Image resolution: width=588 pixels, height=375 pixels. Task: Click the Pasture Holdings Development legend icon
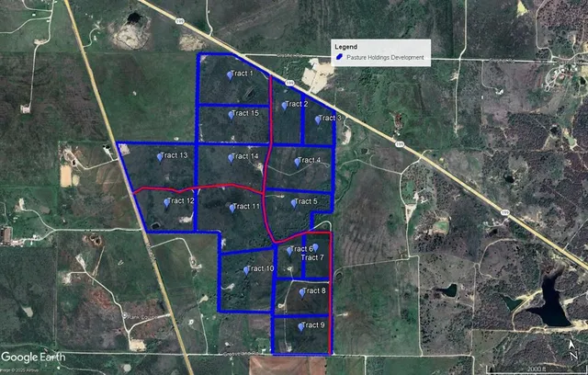click(x=339, y=57)
